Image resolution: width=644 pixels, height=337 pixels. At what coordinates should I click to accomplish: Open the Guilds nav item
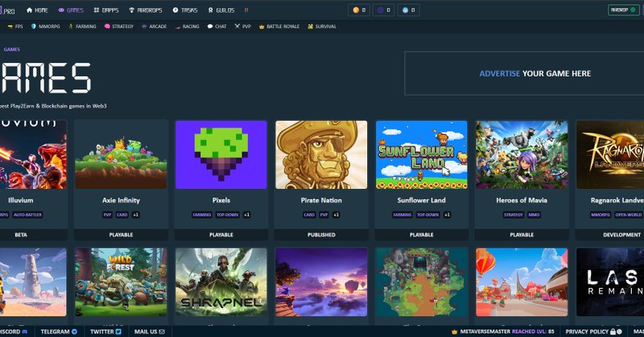pos(221,10)
